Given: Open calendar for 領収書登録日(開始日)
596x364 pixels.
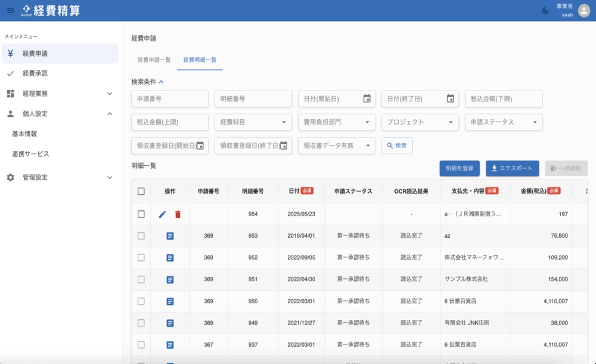Looking at the screenshot, I should tap(200, 145).
